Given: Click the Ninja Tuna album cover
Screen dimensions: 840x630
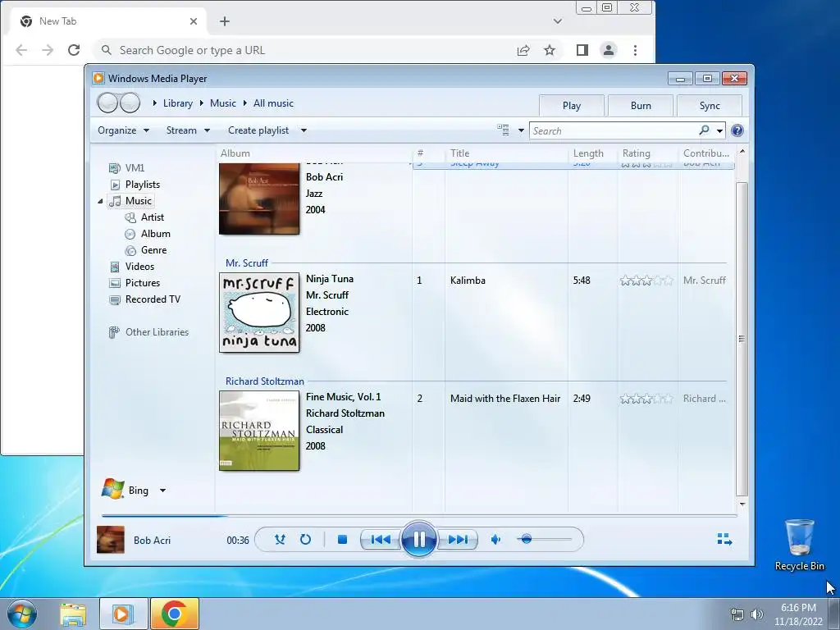Looking at the screenshot, I should tap(259, 313).
